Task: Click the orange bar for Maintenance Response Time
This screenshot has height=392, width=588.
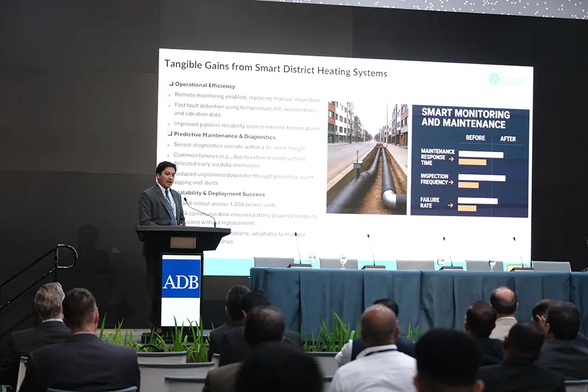Action: click(x=473, y=162)
